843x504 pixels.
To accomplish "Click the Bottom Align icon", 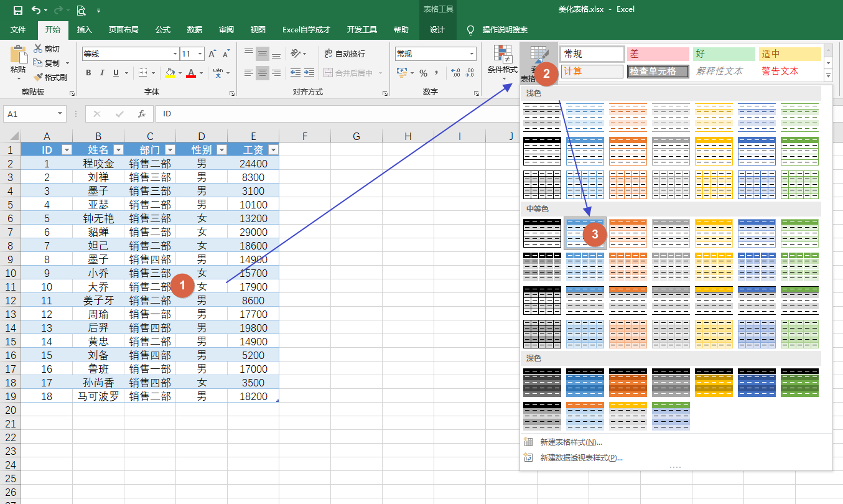I will coord(276,54).
